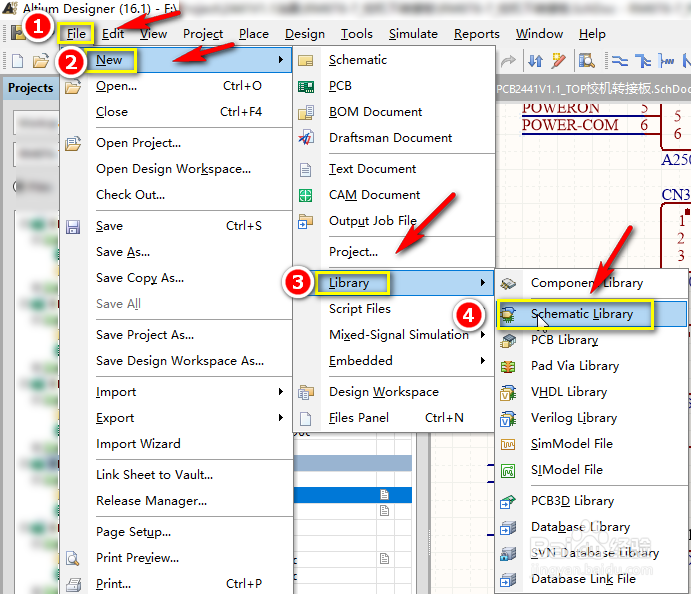Image resolution: width=691 pixels, height=594 pixels.
Task: Expand the Export submenu
Action: [x=281, y=418]
